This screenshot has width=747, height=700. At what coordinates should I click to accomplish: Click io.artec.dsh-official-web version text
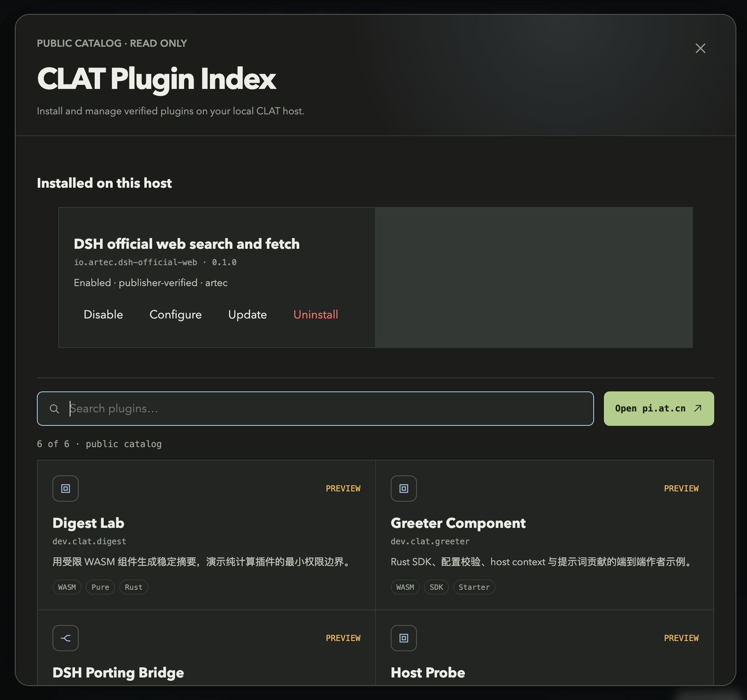[155, 262]
